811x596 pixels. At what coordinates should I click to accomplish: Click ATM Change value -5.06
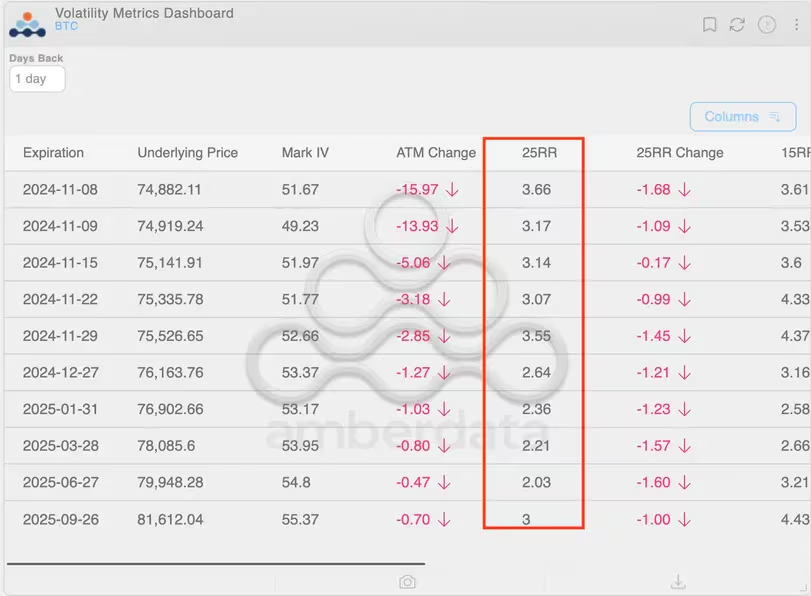click(x=413, y=263)
